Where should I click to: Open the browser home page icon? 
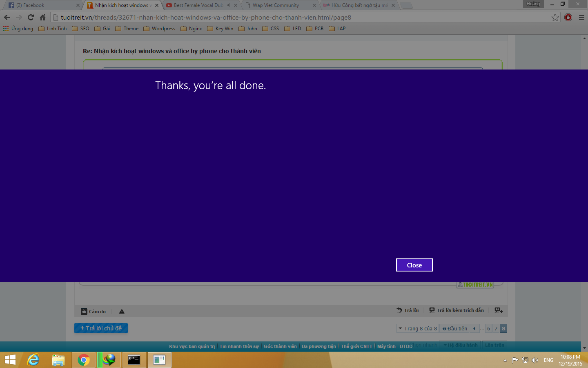click(x=42, y=17)
